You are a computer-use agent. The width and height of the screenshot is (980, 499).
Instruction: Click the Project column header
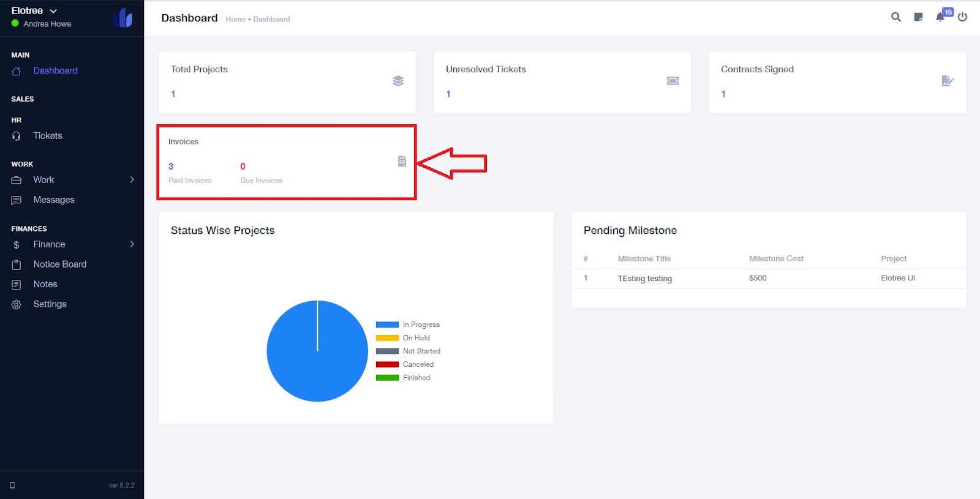894,258
